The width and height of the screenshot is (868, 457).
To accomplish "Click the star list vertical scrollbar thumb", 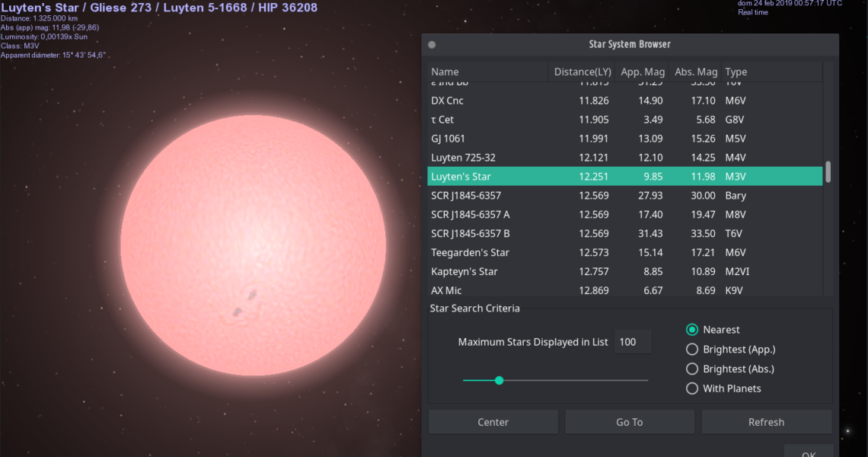I will click(x=828, y=171).
